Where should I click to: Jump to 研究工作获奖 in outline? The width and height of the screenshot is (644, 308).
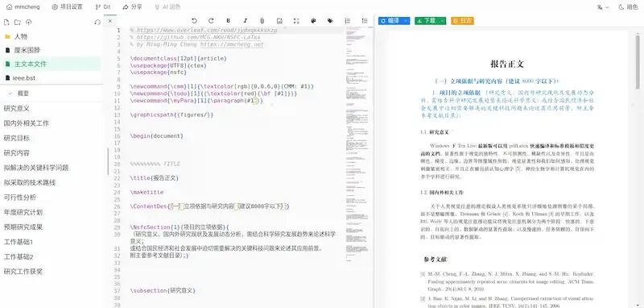coord(23,272)
